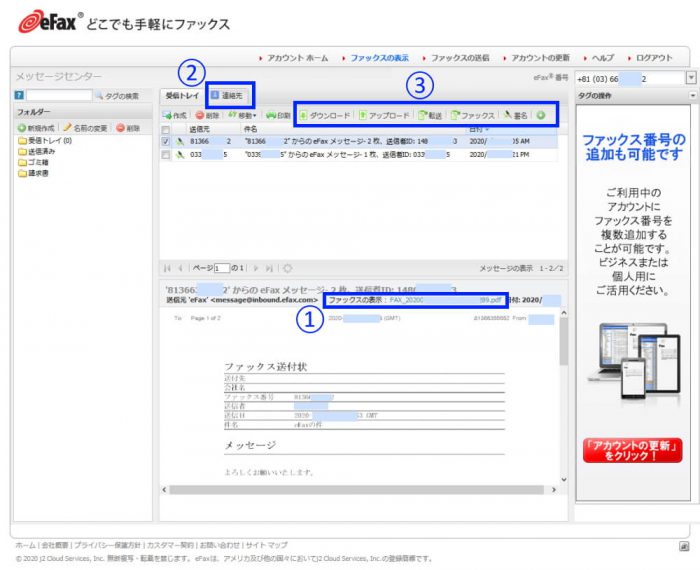The image size is (700, 570).
Task: Open the ヘルプ menu item
Action: (x=603, y=58)
